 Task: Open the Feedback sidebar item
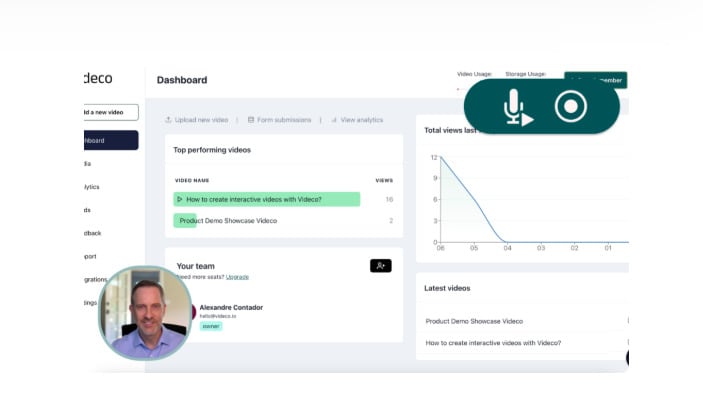point(91,233)
